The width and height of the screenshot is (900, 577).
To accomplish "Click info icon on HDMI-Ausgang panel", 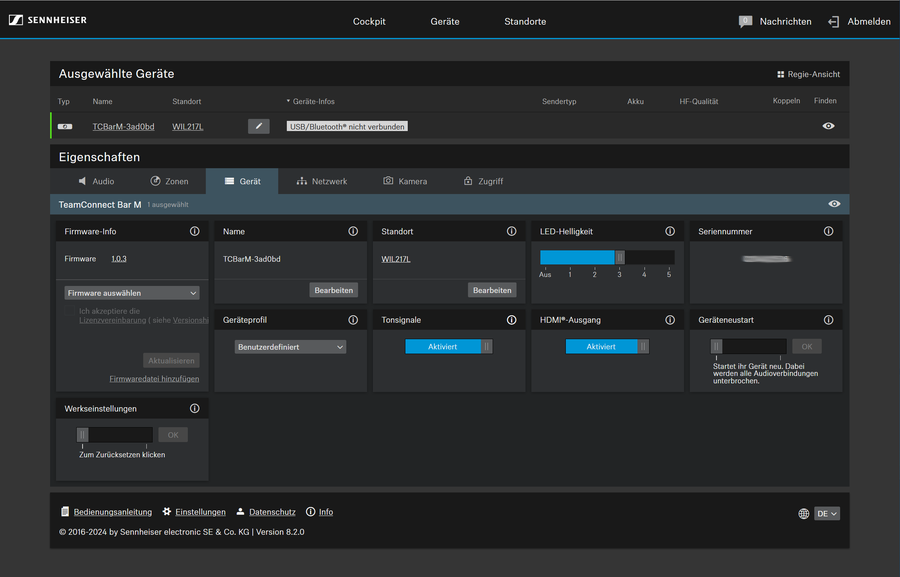I will click(670, 320).
